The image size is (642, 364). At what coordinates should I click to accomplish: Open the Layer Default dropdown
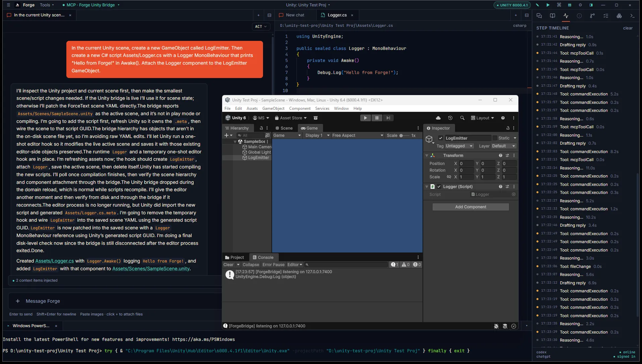504,146
